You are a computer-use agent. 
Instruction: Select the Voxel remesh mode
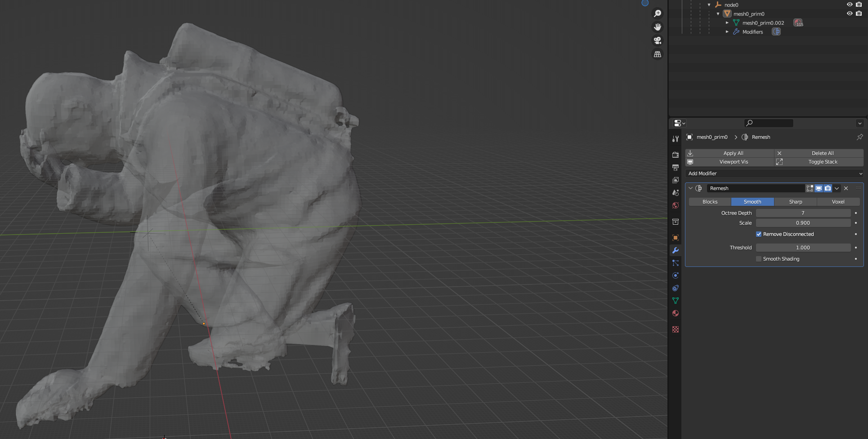[838, 202]
